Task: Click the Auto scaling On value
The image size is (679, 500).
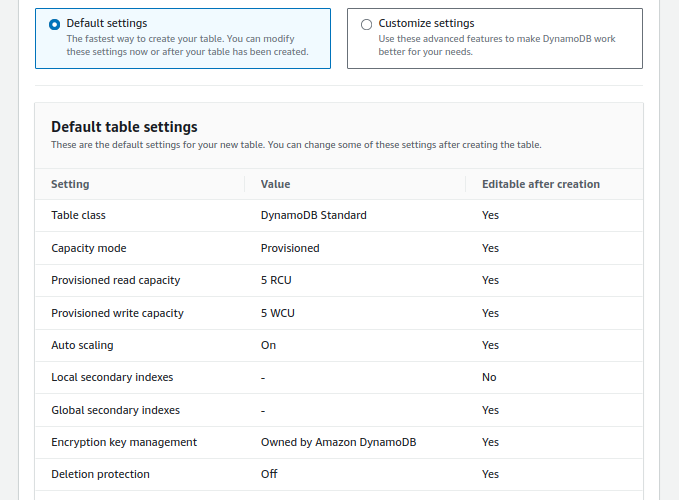Action: coord(268,345)
